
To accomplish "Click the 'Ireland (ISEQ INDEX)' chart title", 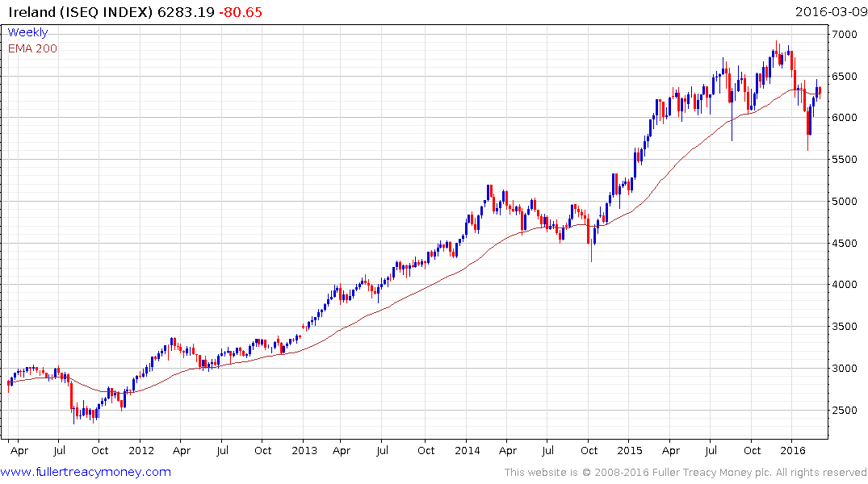I will [80, 12].
